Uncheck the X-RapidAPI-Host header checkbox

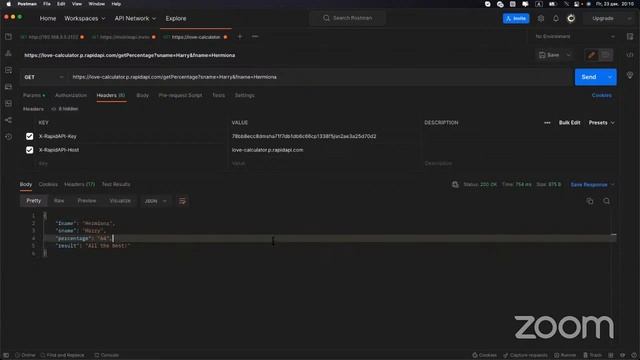pyautogui.click(x=29, y=150)
